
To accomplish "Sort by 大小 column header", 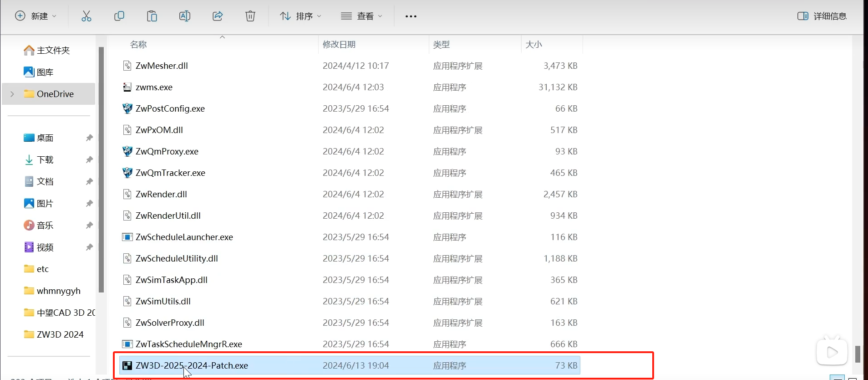I will (534, 44).
